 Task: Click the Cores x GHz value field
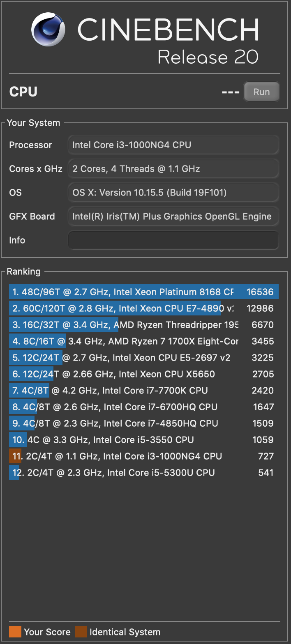(173, 168)
